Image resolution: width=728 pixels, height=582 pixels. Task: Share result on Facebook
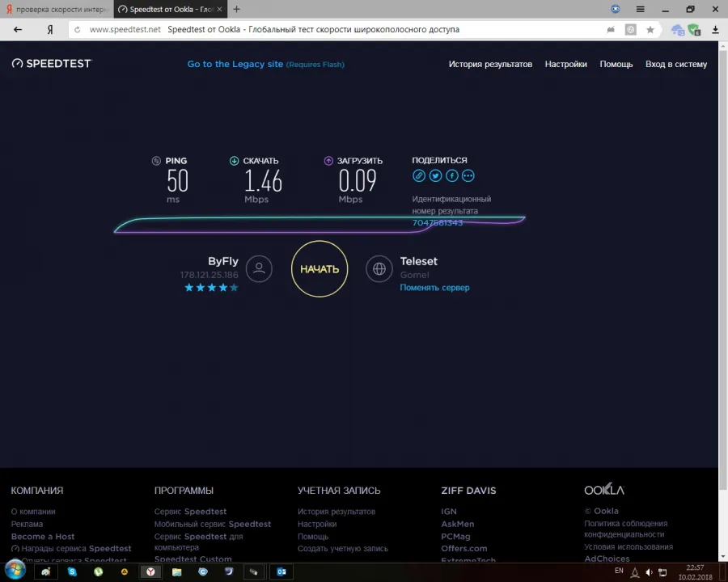(x=451, y=176)
